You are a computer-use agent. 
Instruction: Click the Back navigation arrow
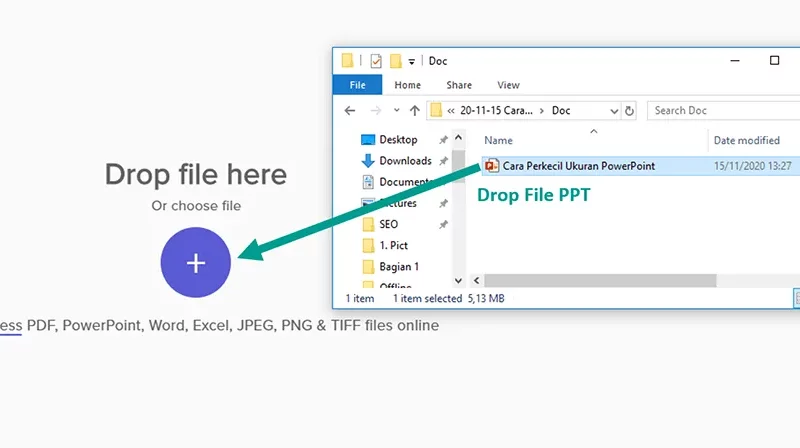click(349, 110)
